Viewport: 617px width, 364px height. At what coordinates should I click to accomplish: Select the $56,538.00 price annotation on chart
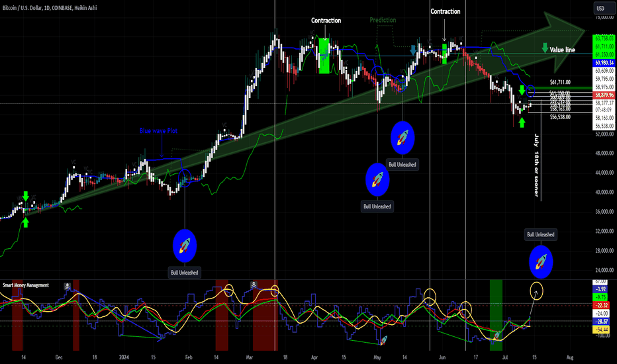(560, 117)
